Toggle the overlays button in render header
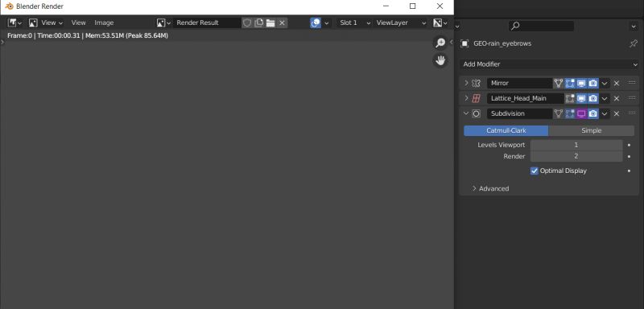 pos(316,23)
